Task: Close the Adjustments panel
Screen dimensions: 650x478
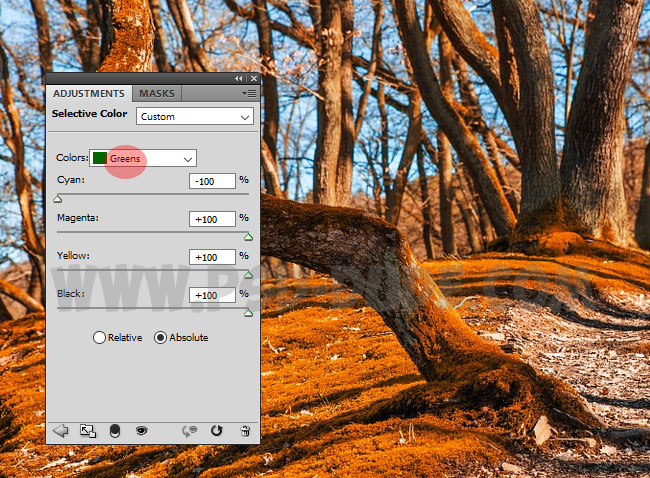Action: 253,78
